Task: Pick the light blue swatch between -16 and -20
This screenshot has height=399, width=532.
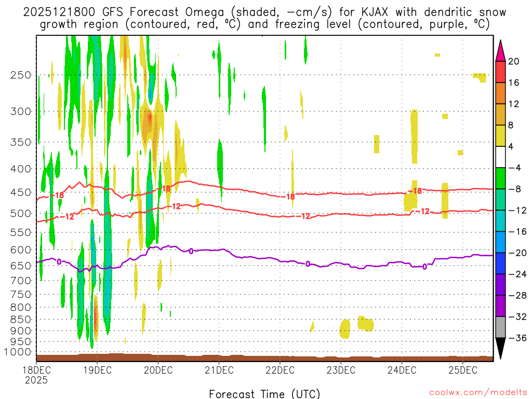Action: [x=500, y=242]
